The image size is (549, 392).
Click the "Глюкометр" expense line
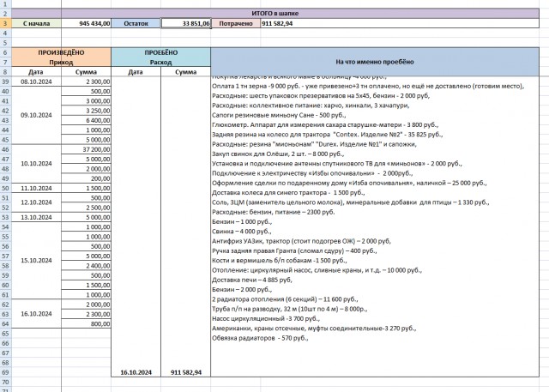tap(325, 125)
